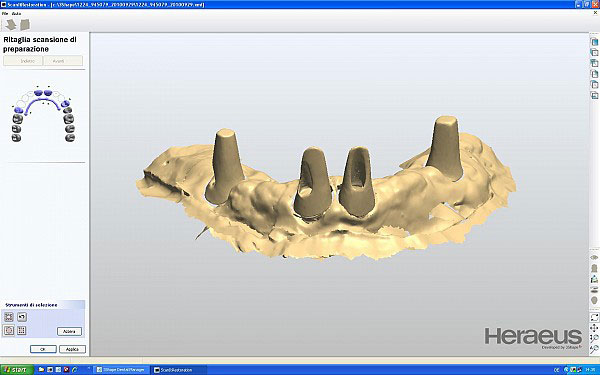600x375 pixels.
Task: Switch to ScanItRestoration taskbar item
Action: (179, 370)
